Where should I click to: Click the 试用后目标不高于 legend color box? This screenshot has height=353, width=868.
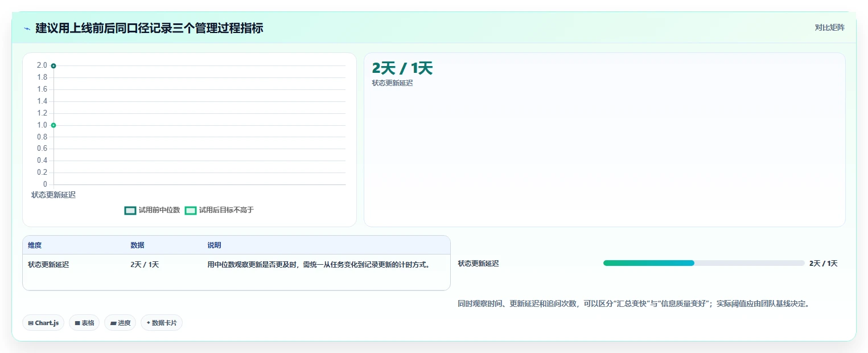point(191,211)
